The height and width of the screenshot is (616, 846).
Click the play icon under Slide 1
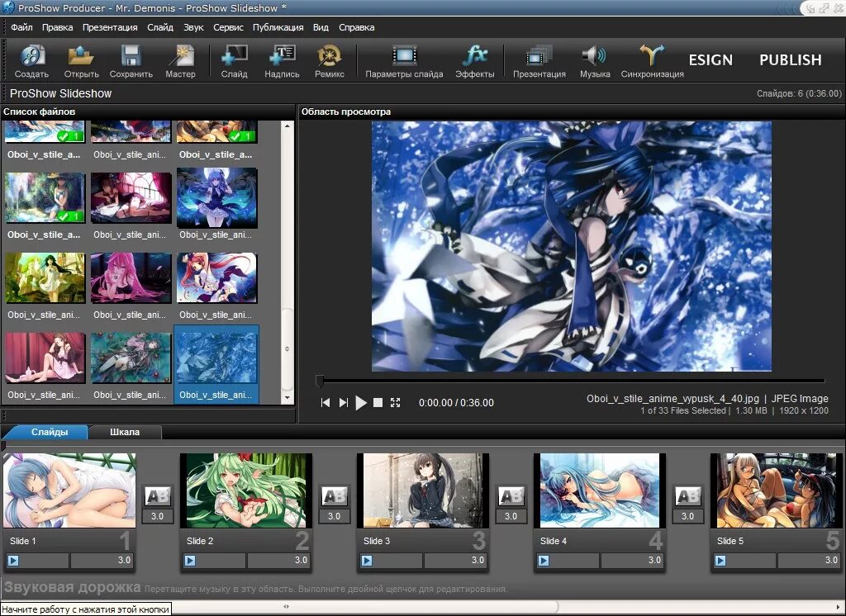[x=13, y=561]
